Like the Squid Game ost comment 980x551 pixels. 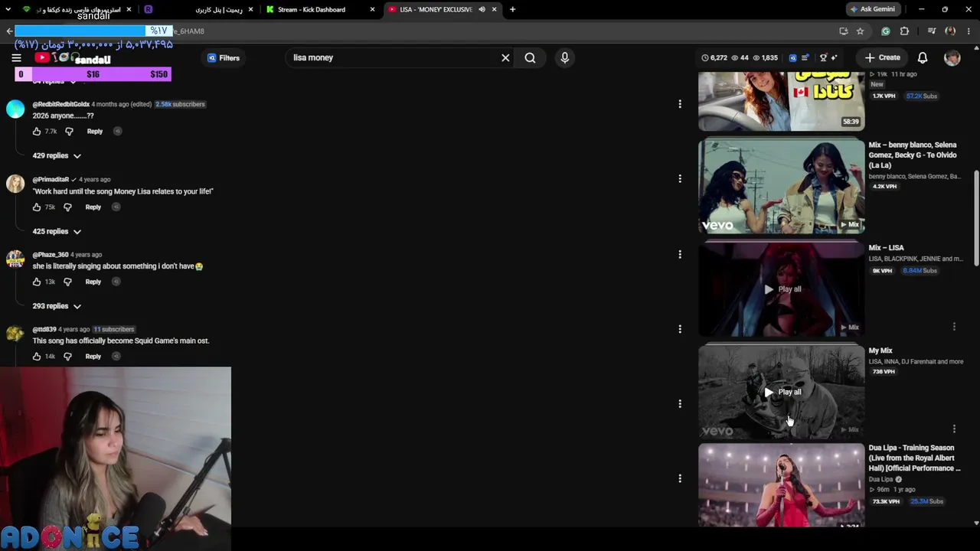(x=37, y=357)
